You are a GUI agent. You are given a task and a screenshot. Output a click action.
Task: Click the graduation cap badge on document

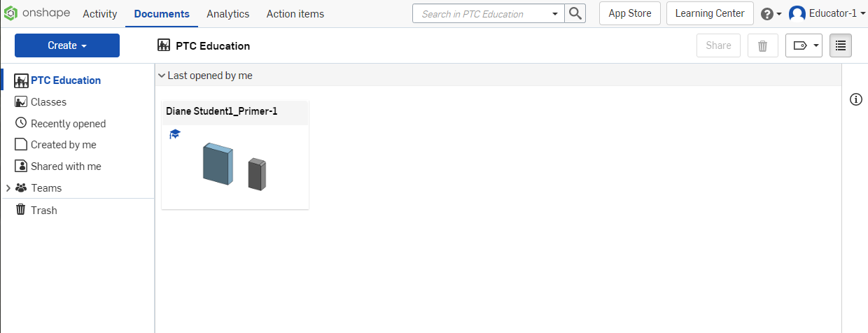tap(175, 134)
